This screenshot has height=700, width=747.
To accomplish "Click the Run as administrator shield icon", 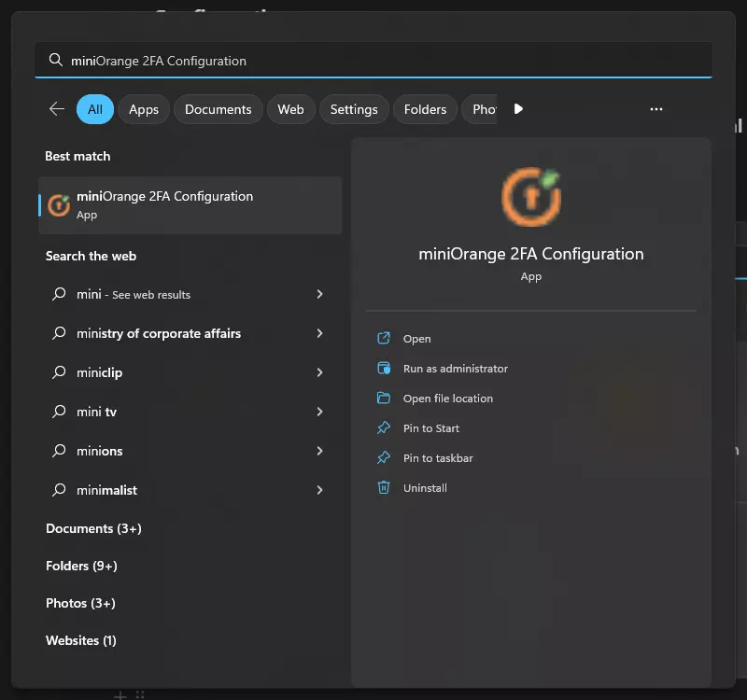I will (383, 369).
